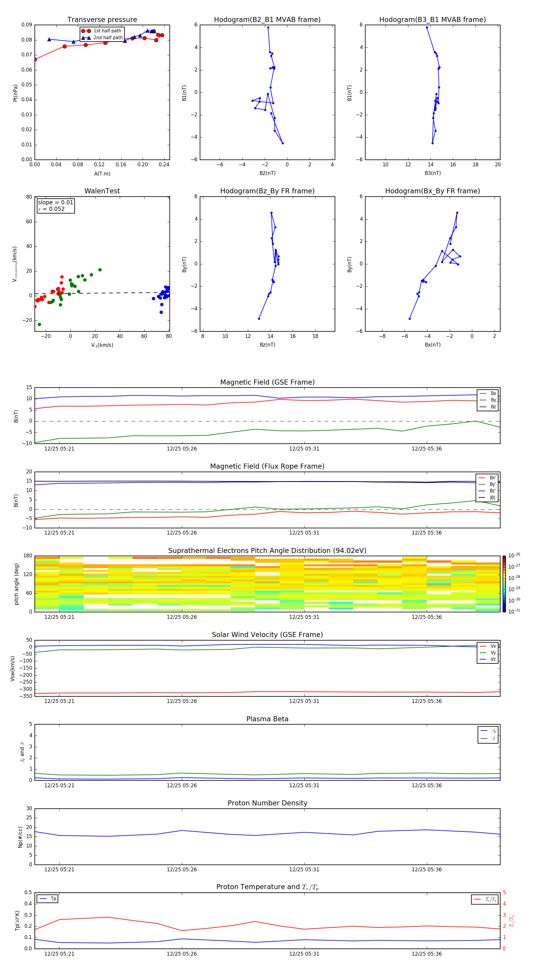Screen dimensions: 535x980
Task: Click "12/25 05:36" tick under Solar Wind Velocity
Action: click(427, 701)
